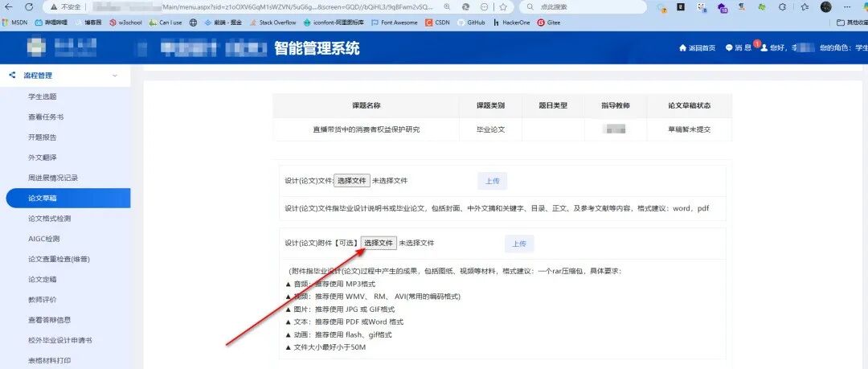Open the iconfont-阿里图标库 bookmark
The image size is (868, 369).
tap(334, 23)
